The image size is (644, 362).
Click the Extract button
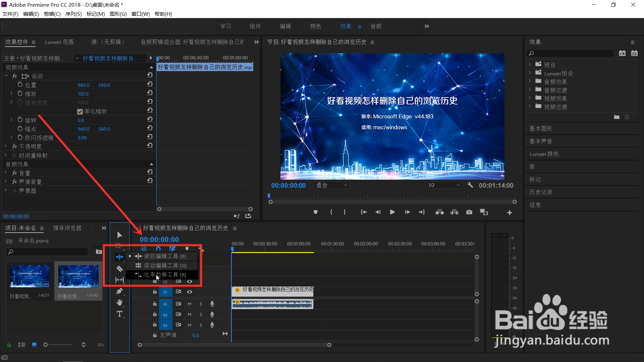click(x=454, y=212)
